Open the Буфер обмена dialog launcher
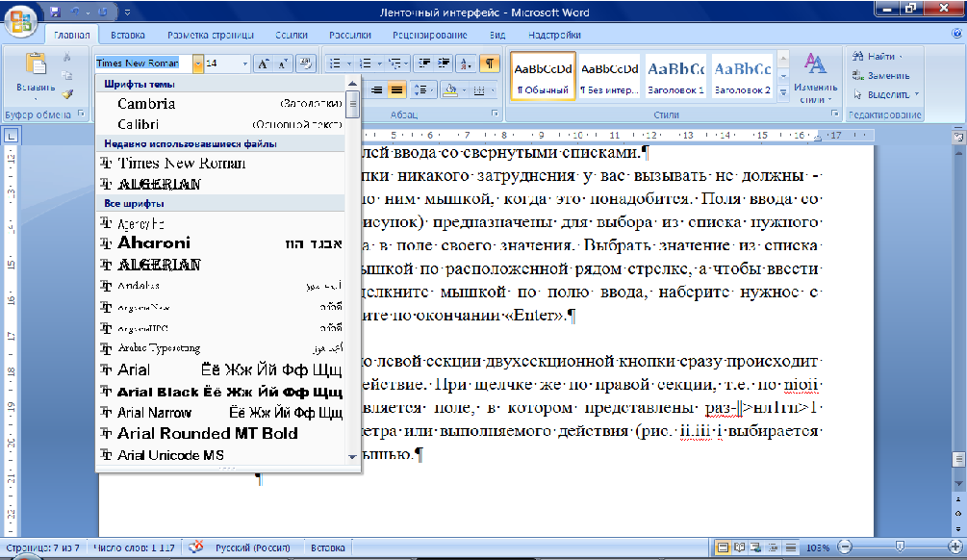 (81, 115)
